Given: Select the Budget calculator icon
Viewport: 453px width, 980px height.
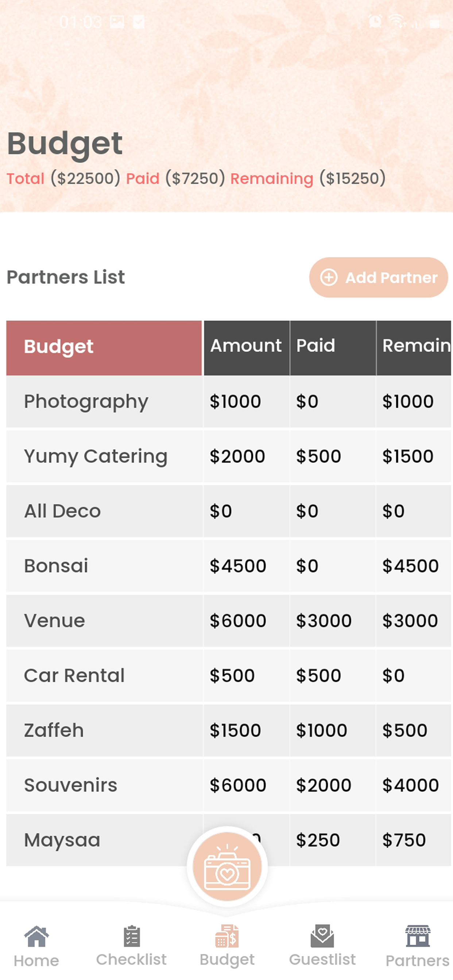Looking at the screenshot, I should click(227, 936).
